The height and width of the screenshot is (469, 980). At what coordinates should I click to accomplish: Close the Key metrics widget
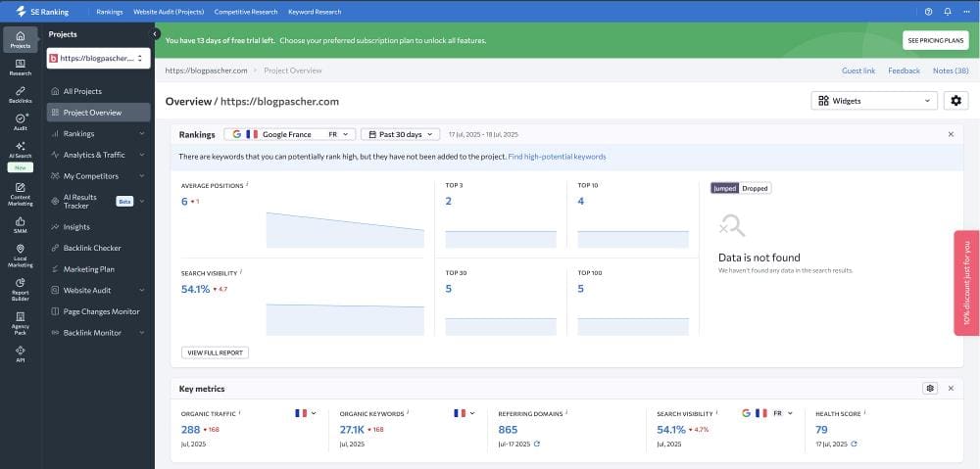[x=951, y=389]
